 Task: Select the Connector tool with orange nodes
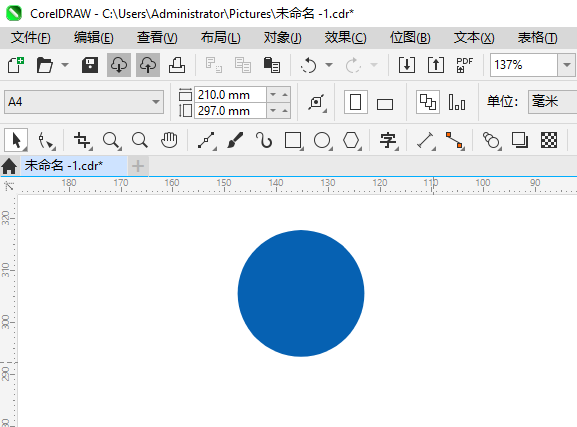[x=454, y=141]
